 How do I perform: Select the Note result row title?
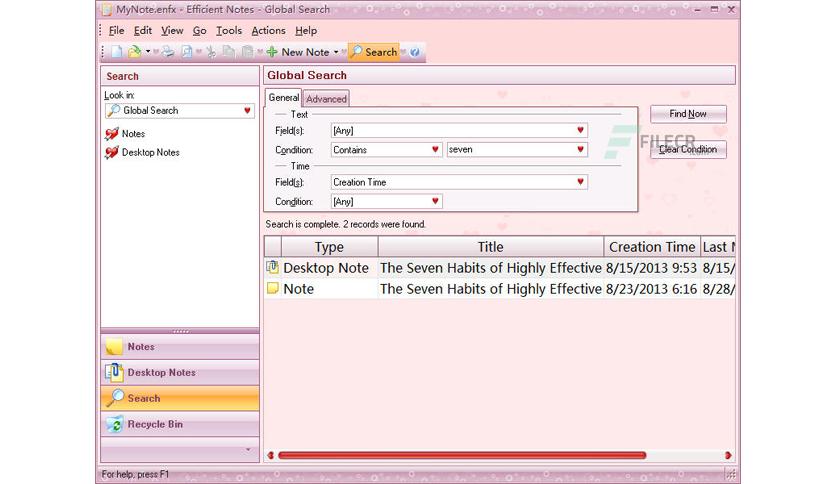point(491,289)
